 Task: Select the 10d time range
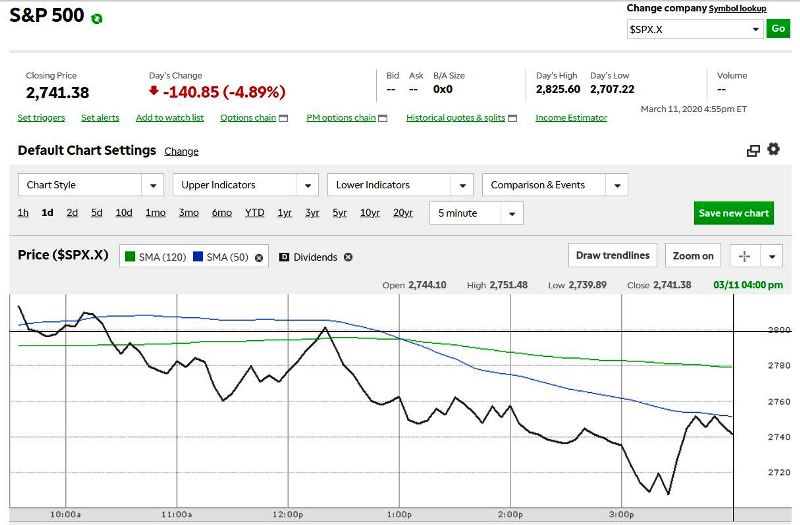tap(124, 213)
